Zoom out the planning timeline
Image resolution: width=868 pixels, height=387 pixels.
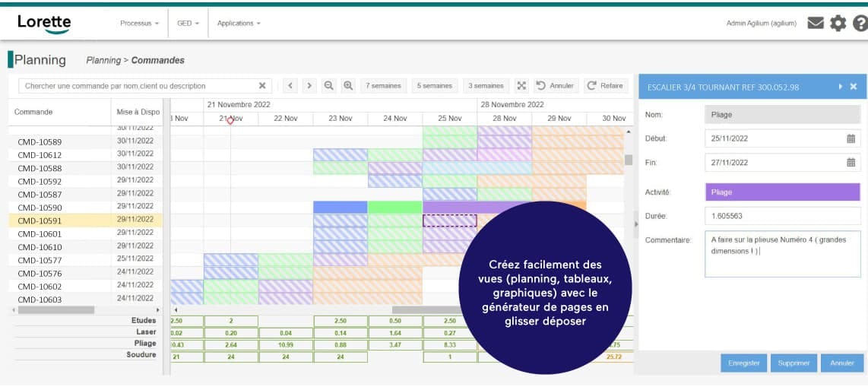click(329, 86)
